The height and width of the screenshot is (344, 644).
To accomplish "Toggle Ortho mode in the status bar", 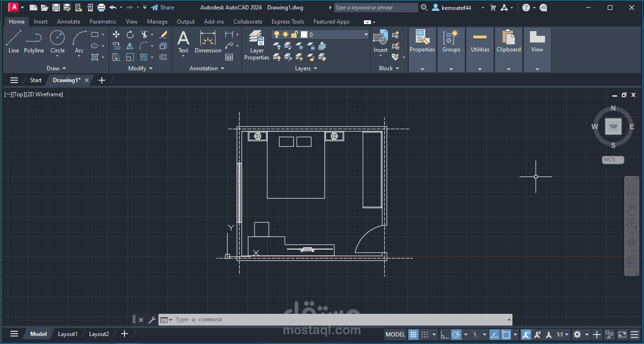I will 445,334.
